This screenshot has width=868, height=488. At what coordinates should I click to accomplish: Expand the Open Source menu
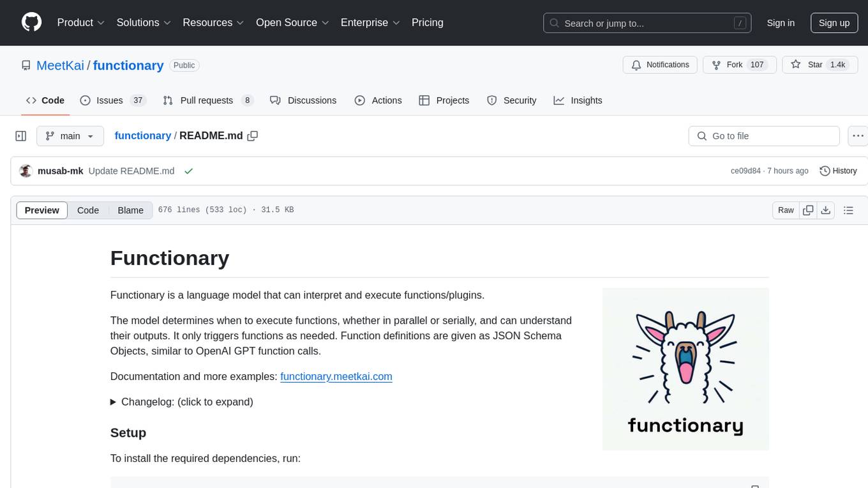(292, 22)
